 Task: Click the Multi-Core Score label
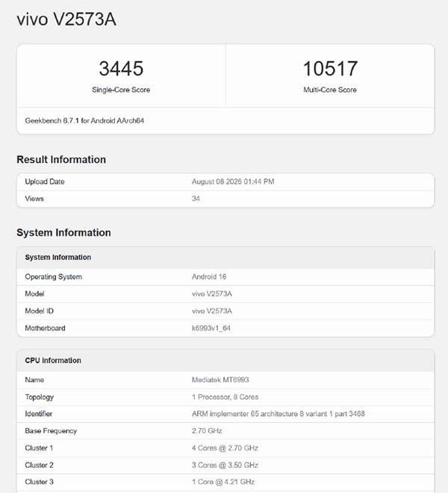pos(330,90)
